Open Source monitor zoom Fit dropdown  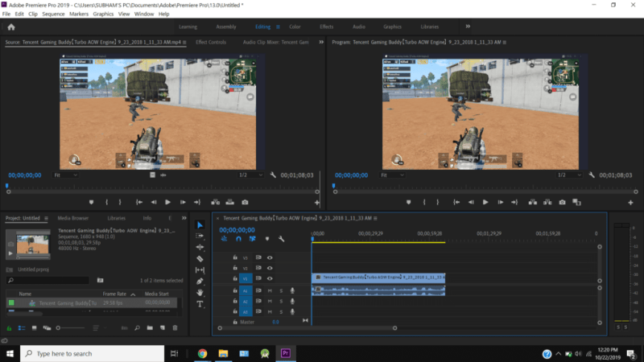[66, 175]
